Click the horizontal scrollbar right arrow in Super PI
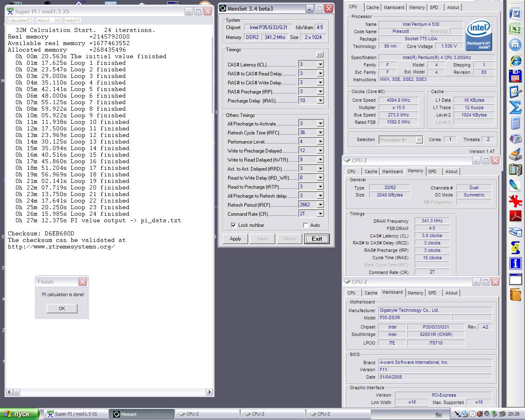The width and height of the screenshot is (525, 420). click(x=209, y=392)
